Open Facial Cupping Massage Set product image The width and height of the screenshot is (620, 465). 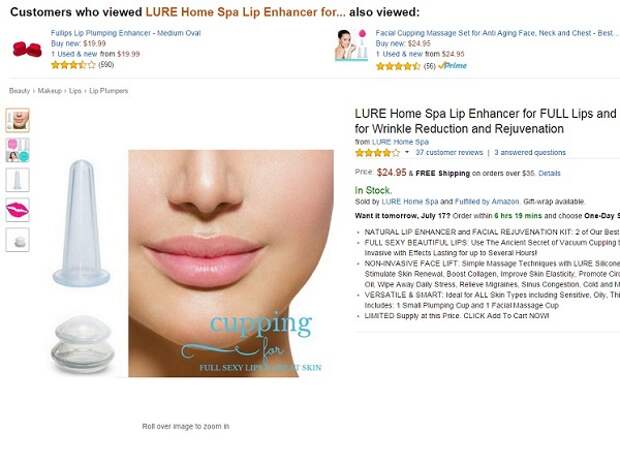351,45
